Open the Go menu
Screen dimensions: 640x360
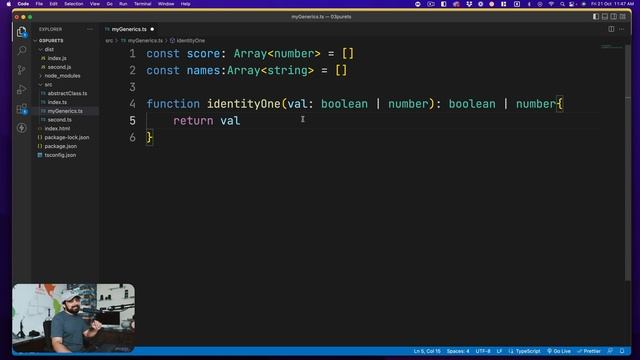pyautogui.click(x=109, y=4)
